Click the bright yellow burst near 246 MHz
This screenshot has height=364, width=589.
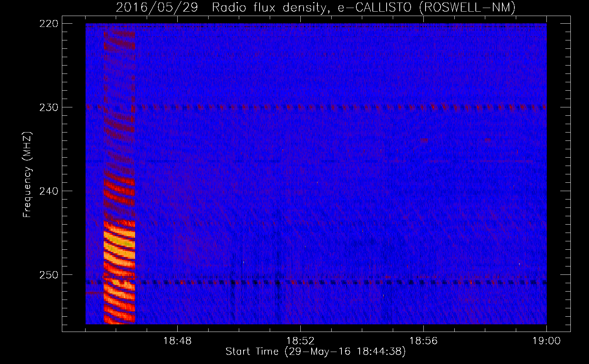[x=119, y=245]
